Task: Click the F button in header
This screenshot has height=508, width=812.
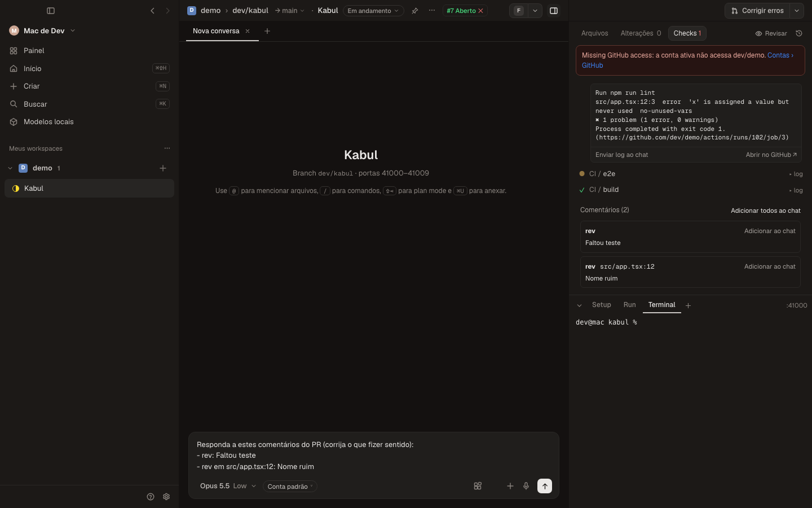Action: pyautogui.click(x=519, y=11)
